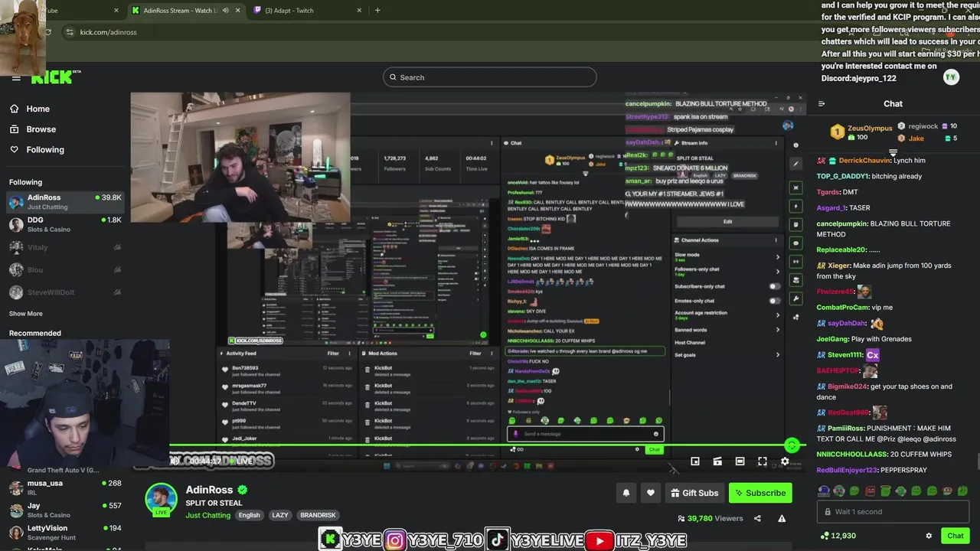Click chatter PamiiiRoss's username
980x551 pixels.
[x=846, y=429]
